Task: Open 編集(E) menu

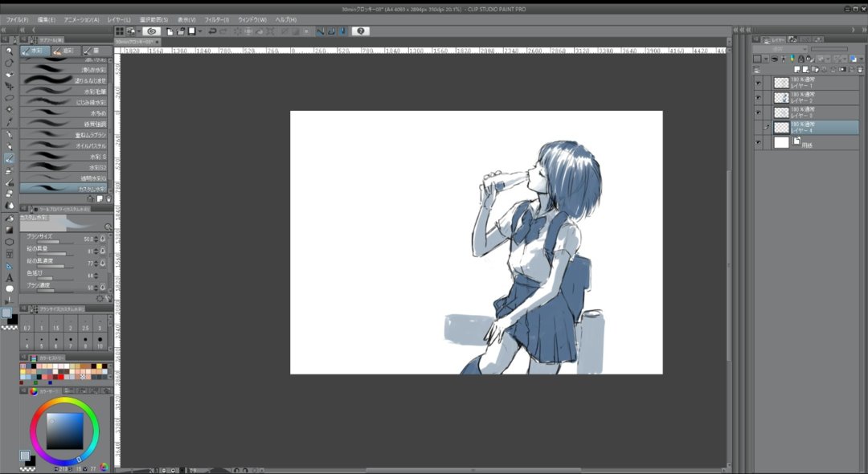Action: [47, 19]
